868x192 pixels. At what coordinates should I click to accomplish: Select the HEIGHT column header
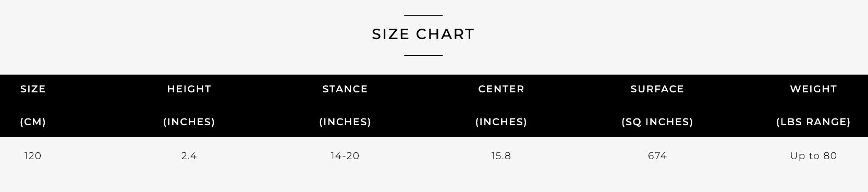point(189,89)
